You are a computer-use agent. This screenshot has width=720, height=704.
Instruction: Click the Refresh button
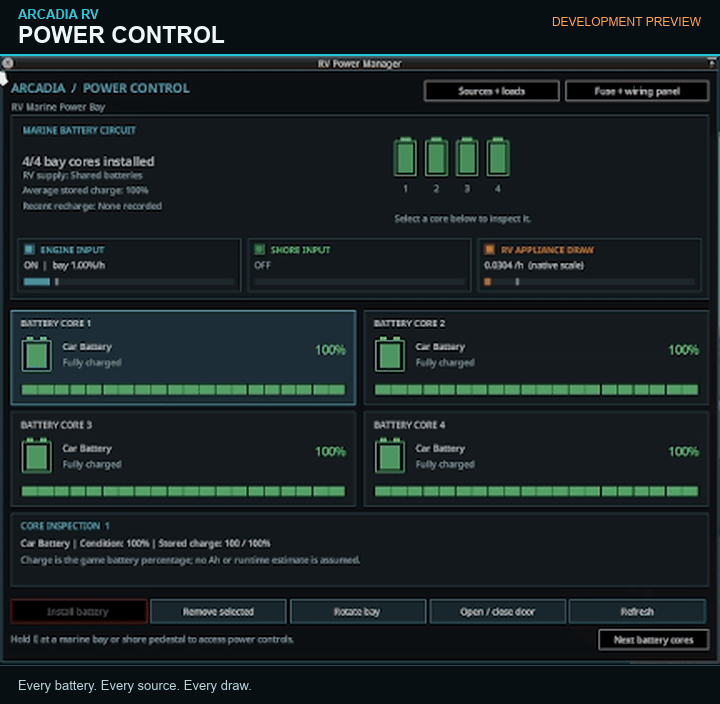pyautogui.click(x=637, y=611)
